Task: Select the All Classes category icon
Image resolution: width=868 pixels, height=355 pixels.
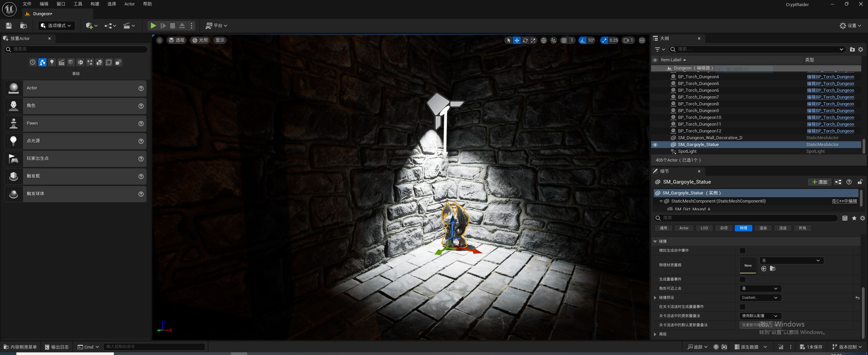Action: pos(118,62)
